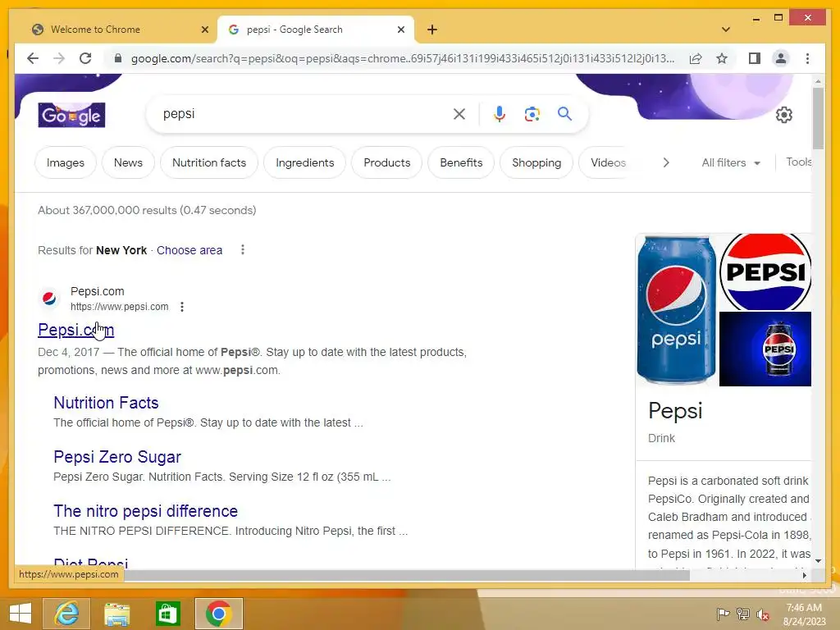Viewport: 840px width, 630px height.
Task: Close the pepsi Google Search tab
Action: click(x=400, y=30)
